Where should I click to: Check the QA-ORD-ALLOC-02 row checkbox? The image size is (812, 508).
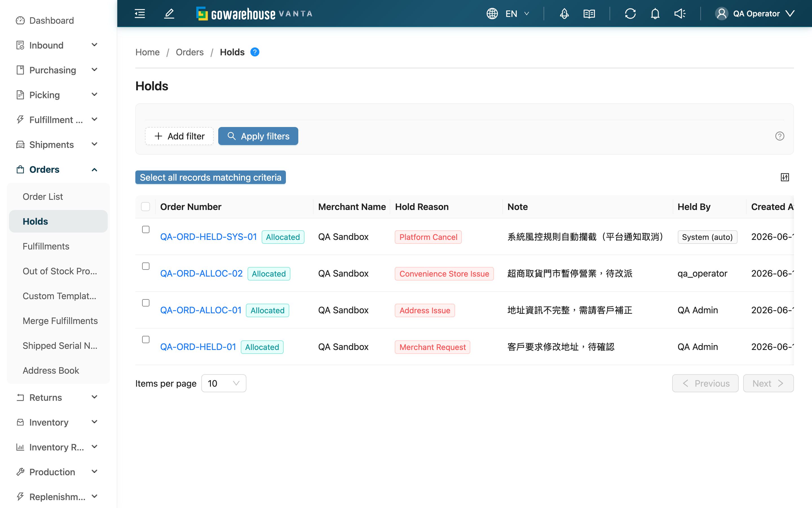tap(145, 266)
